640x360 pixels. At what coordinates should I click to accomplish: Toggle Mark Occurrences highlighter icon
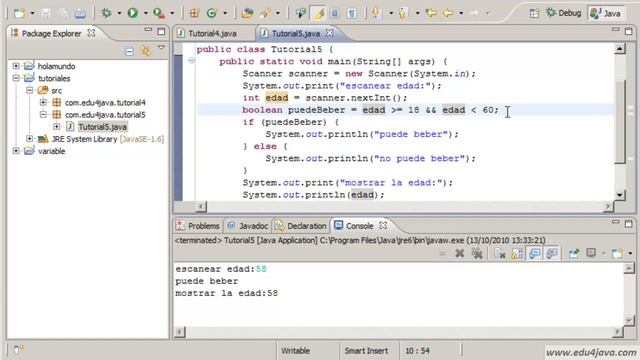(x=318, y=13)
